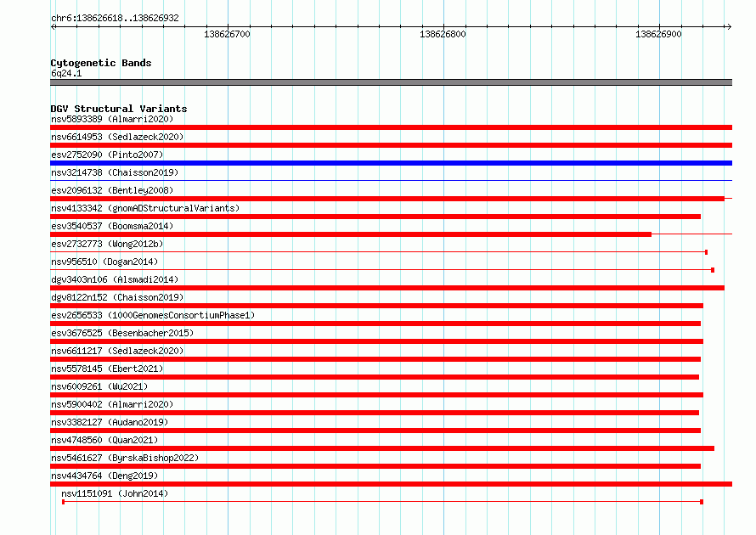Click the red end marker of nsv956510
This screenshot has height=535, width=756.
713,270
